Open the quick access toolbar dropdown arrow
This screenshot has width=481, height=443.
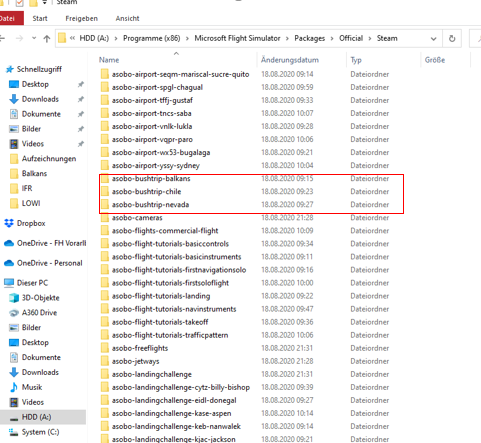click(x=45, y=3)
